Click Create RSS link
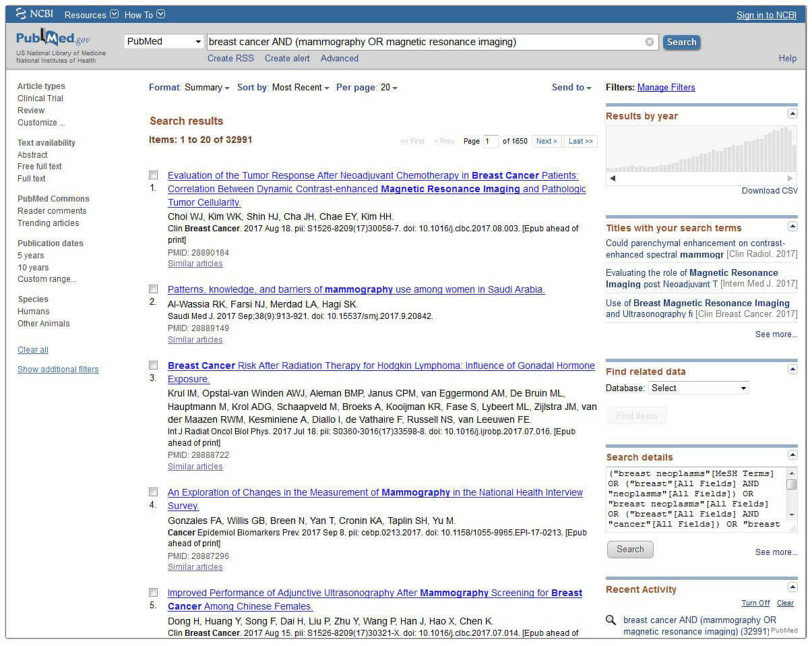 tap(230, 59)
